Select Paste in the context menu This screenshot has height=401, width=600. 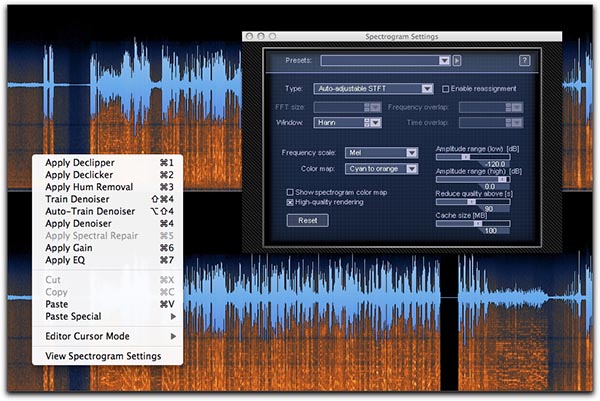click(108, 305)
